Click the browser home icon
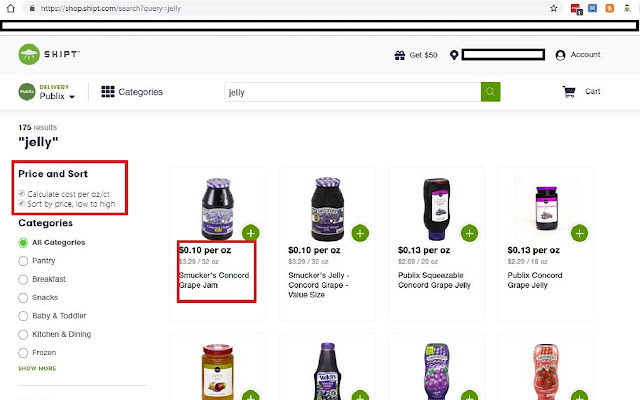 point(11,8)
